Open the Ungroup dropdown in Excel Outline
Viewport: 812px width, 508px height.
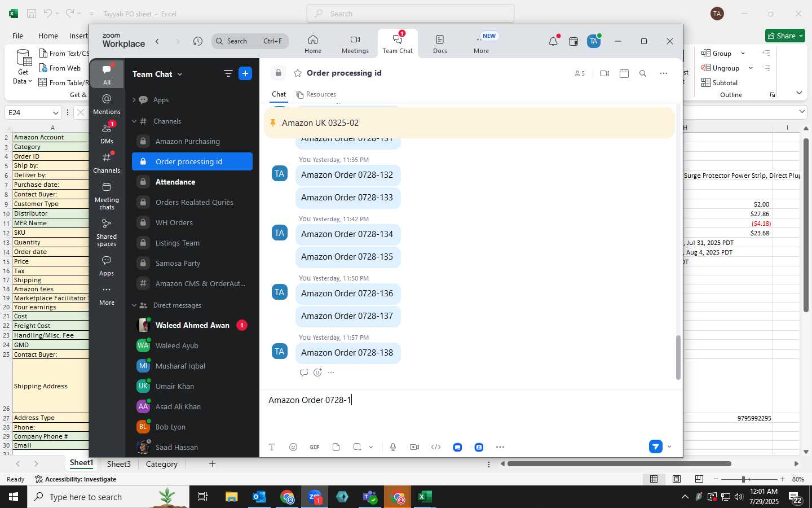tap(751, 68)
